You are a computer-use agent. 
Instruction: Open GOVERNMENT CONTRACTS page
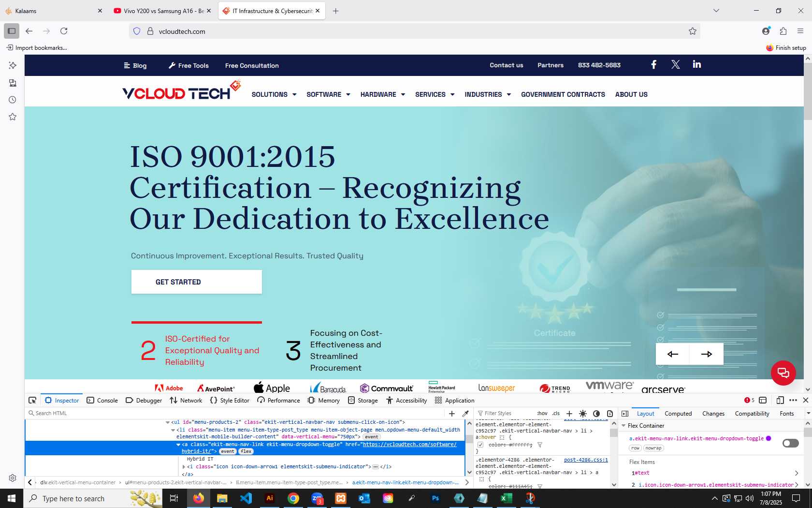coord(563,94)
